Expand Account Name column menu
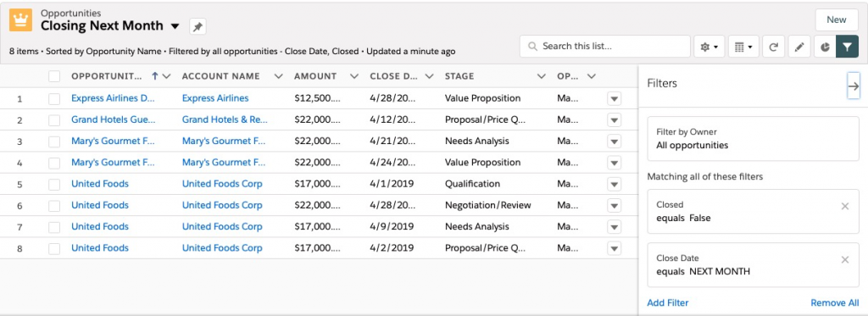This screenshot has height=316, width=868. click(278, 76)
